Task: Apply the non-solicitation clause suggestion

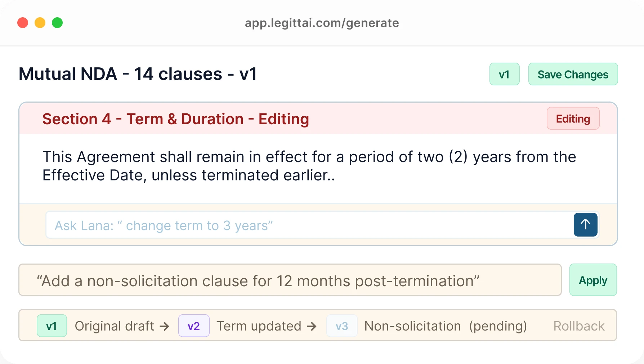Action: pyautogui.click(x=593, y=280)
